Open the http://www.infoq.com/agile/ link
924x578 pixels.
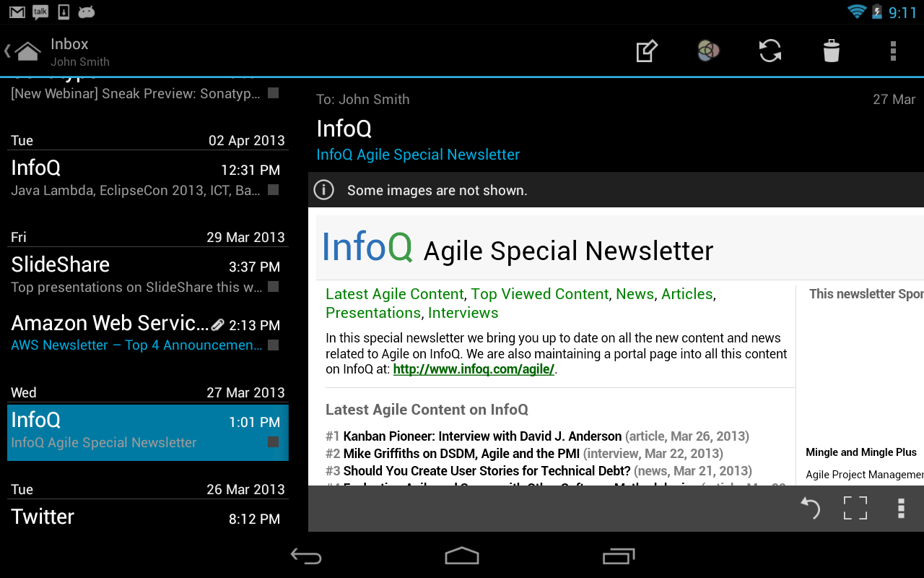click(x=474, y=368)
